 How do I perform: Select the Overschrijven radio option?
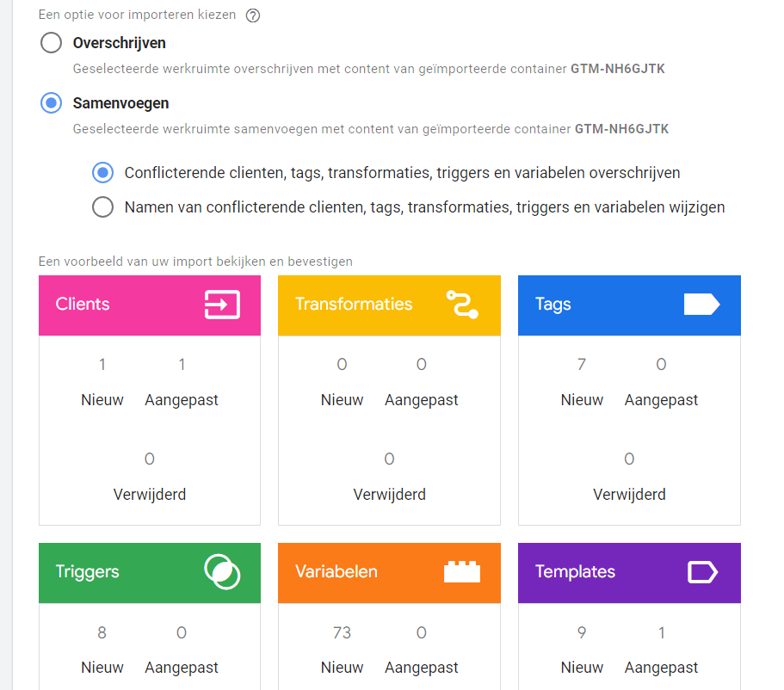tap(52, 43)
